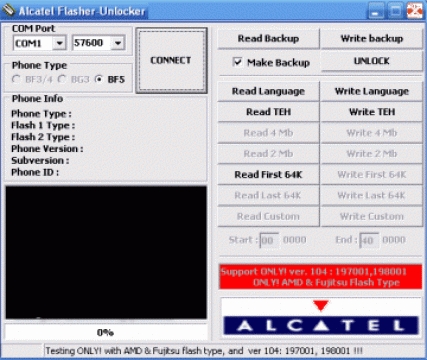Click the Phone ID label
Screen dimensions: 427x360
point(35,172)
